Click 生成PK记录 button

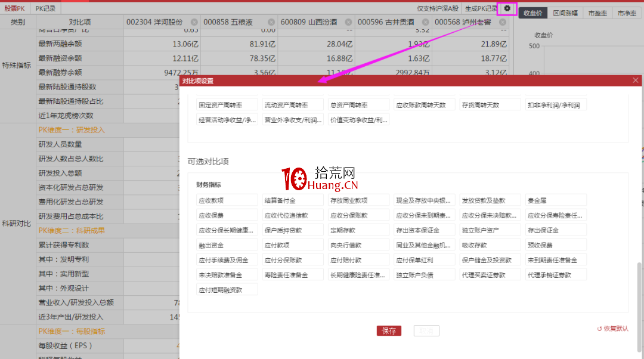(x=481, y=8)
